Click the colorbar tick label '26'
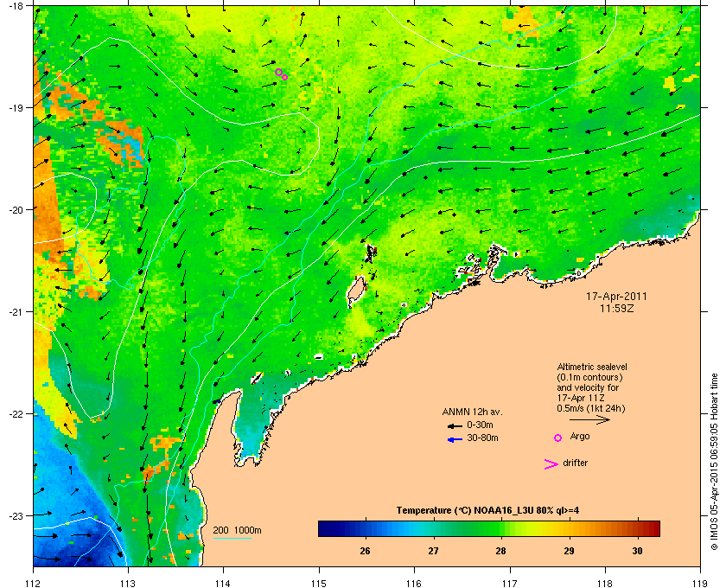This screenshot has width=726, height=588. pos(365,551)
